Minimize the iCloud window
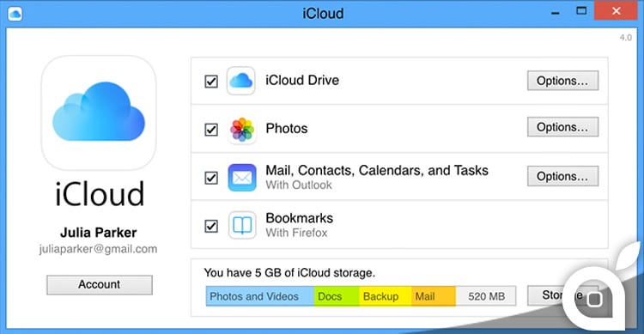The height and width of the screenshot is (334, 644). [x=556, y=12]
